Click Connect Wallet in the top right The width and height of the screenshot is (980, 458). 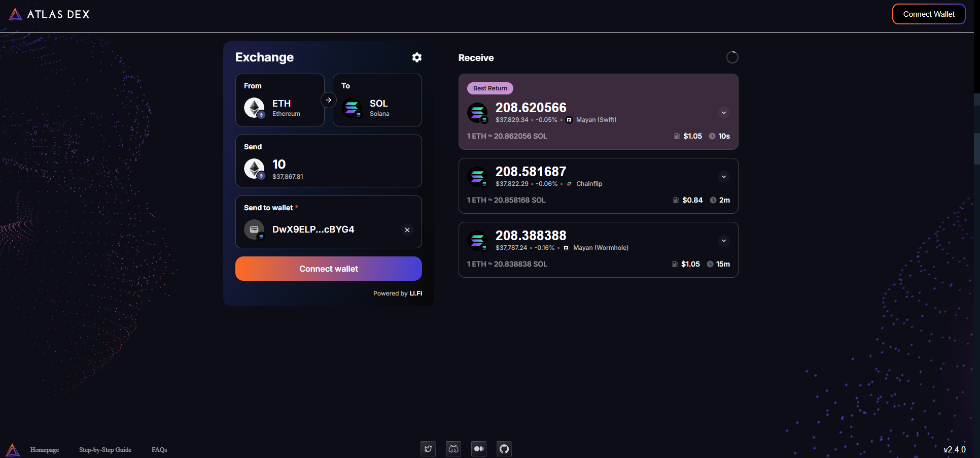pyautogui.click(x=928, y=14)
